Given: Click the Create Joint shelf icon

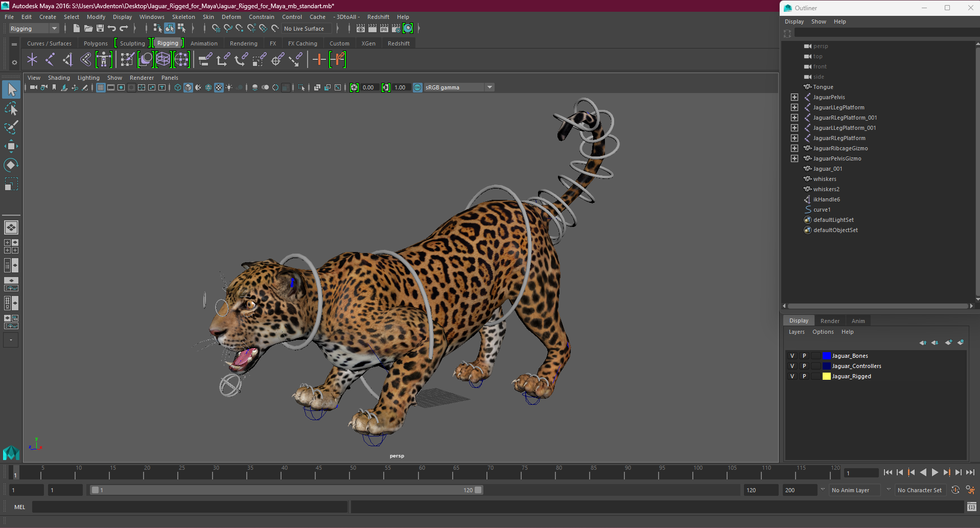Looking at the screenshot, I should pos(50,60).
